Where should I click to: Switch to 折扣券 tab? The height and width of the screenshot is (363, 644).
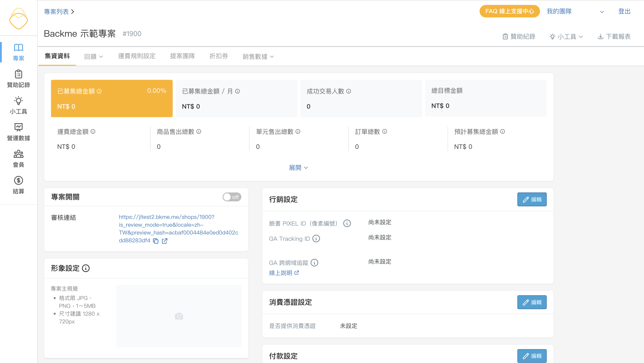(219, 56)
